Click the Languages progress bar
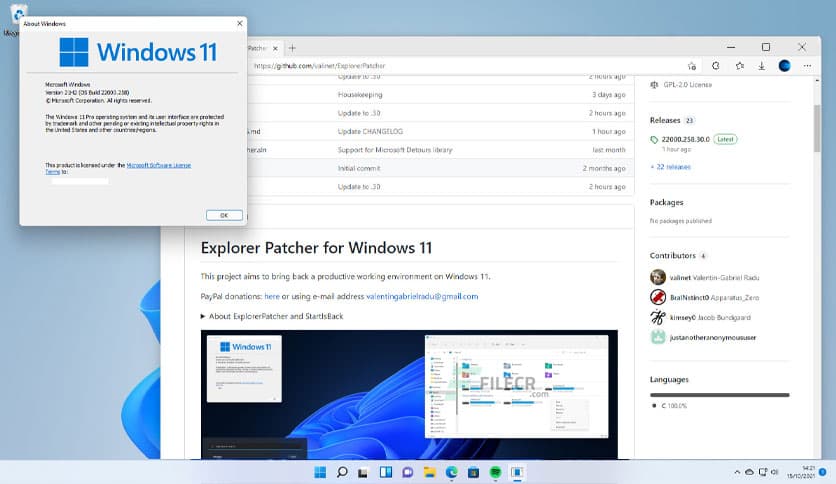Screen dimensions: 836x484 [x=719, y=395]
